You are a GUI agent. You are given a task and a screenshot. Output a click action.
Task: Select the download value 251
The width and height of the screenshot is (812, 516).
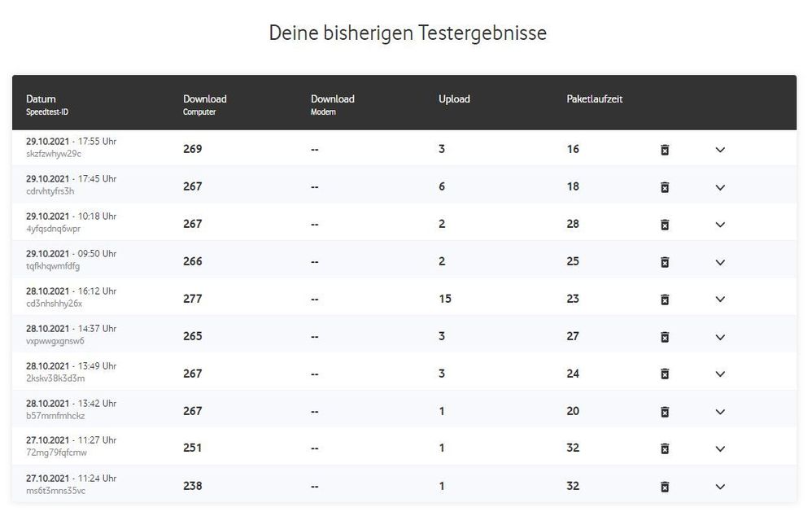point(192,448)
